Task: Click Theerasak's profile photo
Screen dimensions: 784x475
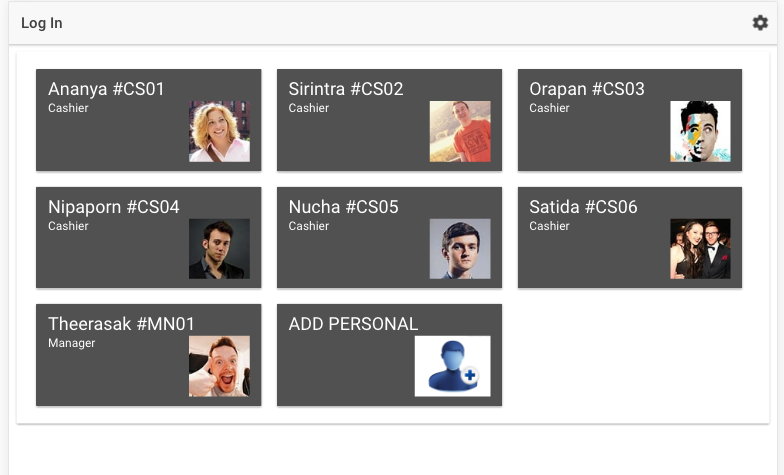Action: pos(219,366)
